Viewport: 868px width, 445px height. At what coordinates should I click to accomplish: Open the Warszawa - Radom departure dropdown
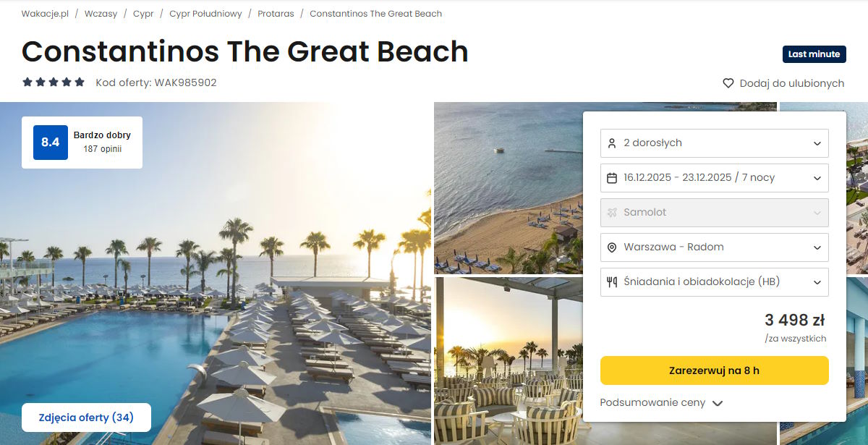(714, 247)
